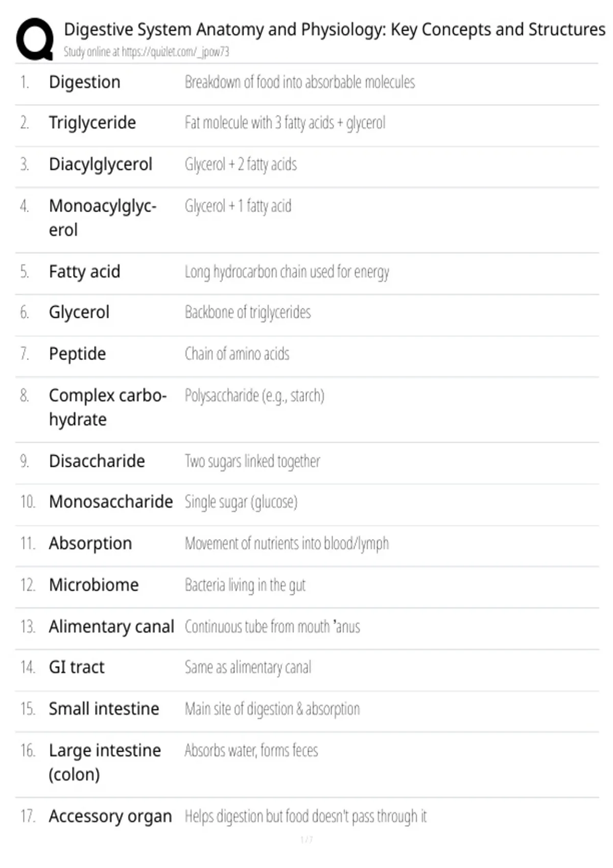Click the Alimentary canal term
Screen dimensions: 613x868
pos(112,626)
